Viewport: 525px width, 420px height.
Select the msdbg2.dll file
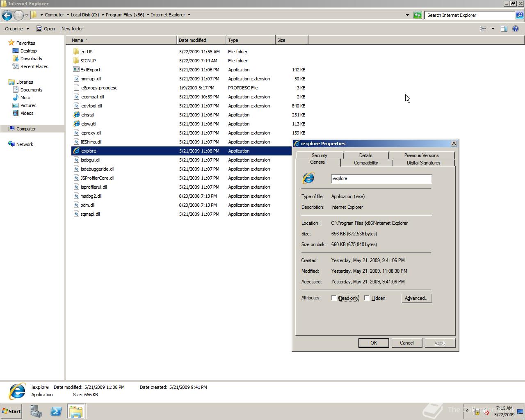[91, 196]
